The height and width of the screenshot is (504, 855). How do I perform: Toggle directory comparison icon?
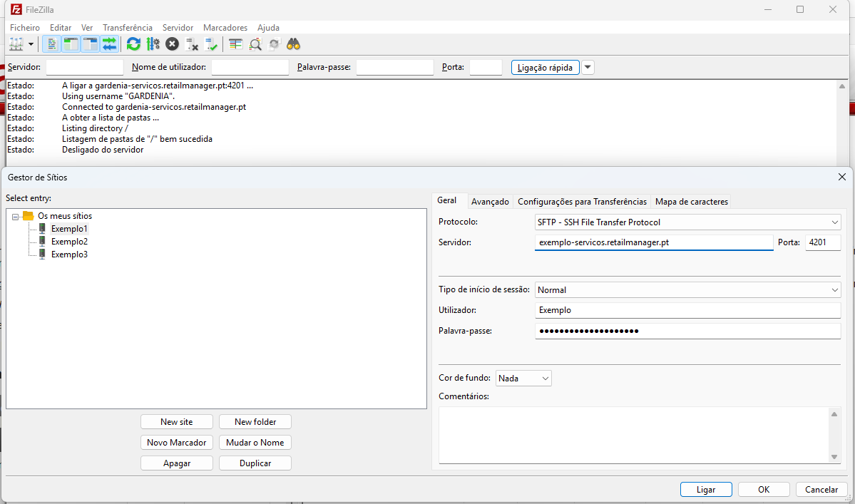tap(255, 44)
